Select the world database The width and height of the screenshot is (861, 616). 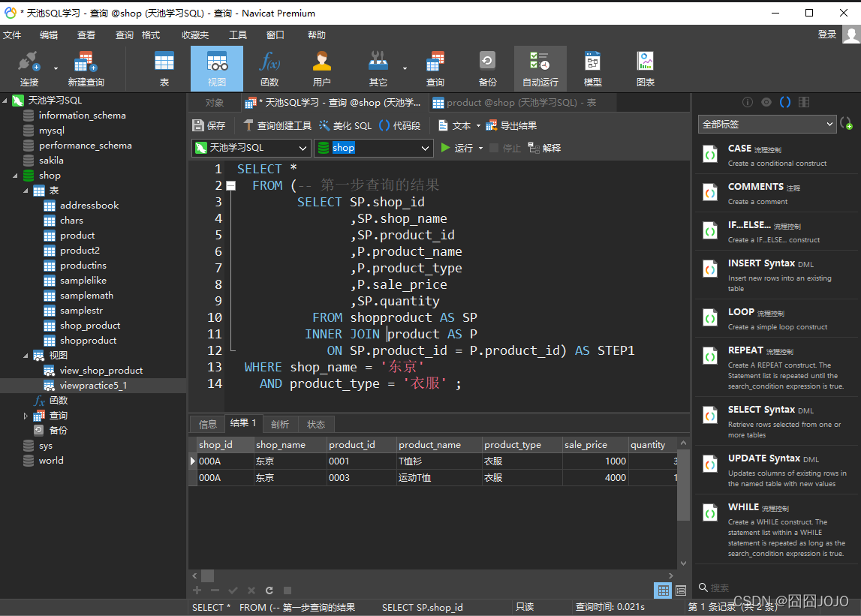(x=51, y=461)
